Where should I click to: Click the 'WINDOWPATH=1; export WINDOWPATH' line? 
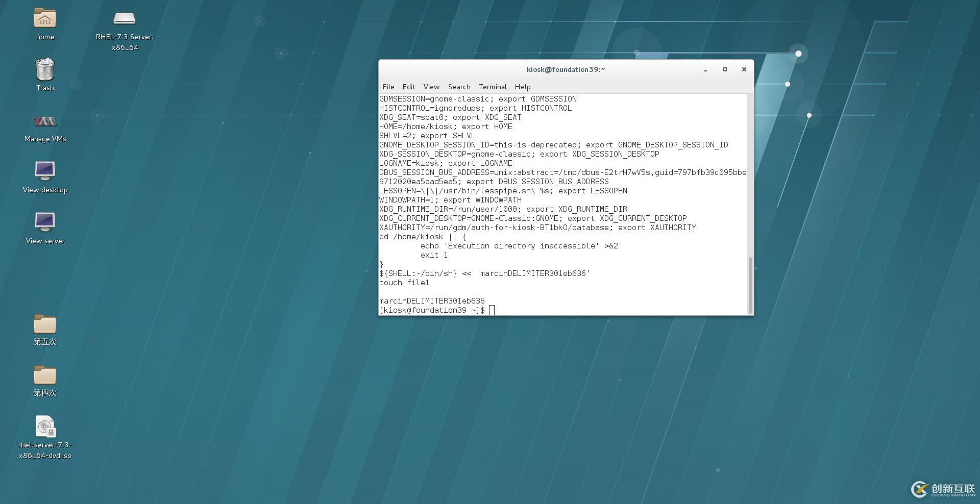coord(450,200)
